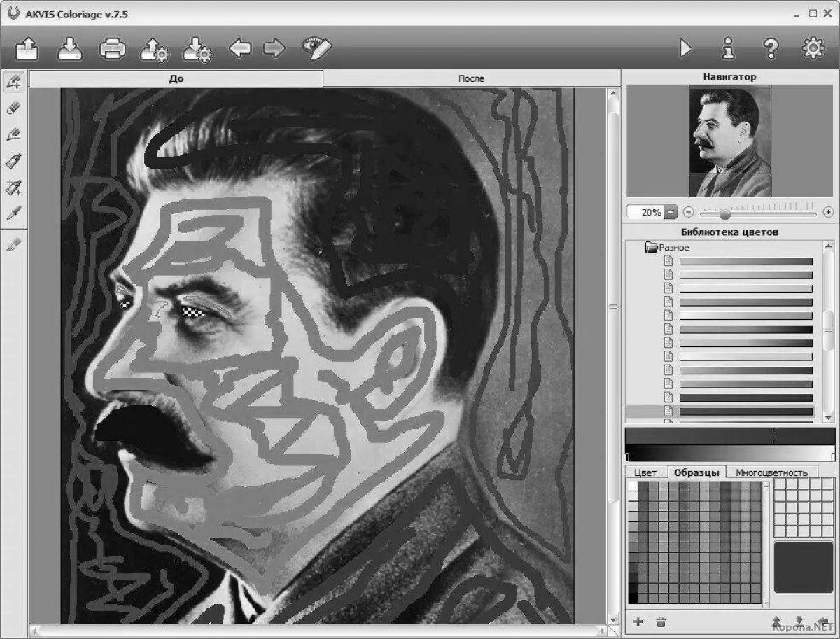The width and height of the screenshot is (840, 639).
Task: Switch to the После tab
Action: [471, 78]
